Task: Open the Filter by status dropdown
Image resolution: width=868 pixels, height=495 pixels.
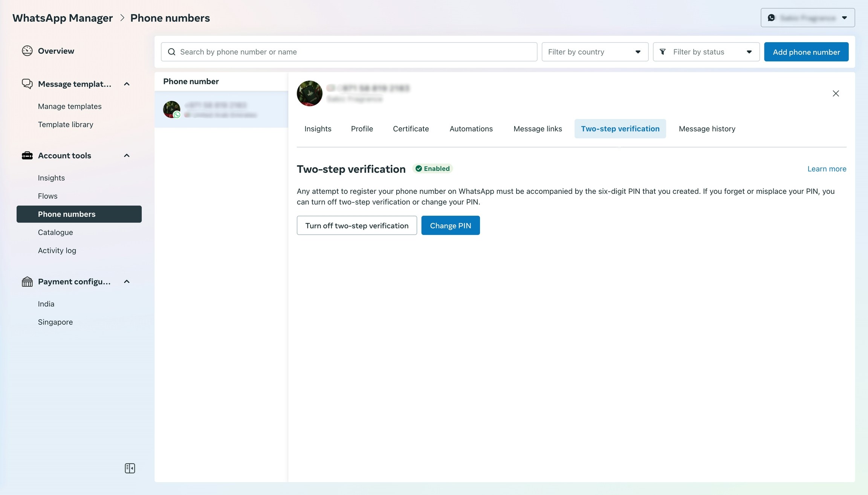Action: coord(706,52)
